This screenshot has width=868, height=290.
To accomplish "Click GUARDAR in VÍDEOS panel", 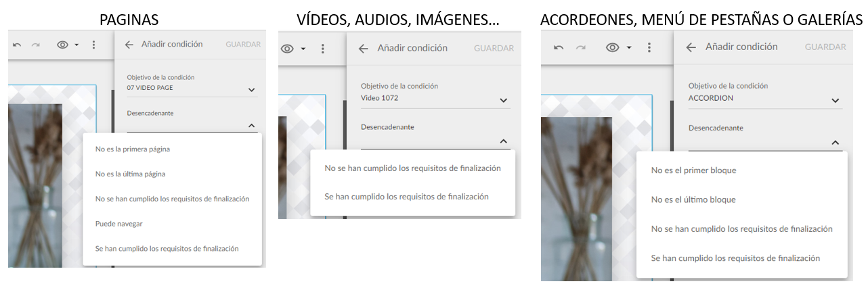I will (494, 49).
